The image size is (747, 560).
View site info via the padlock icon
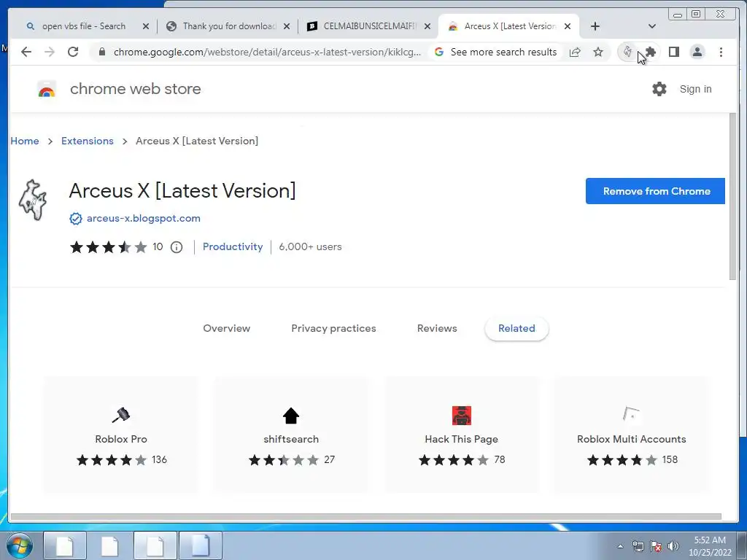click(x=101, y=52)
